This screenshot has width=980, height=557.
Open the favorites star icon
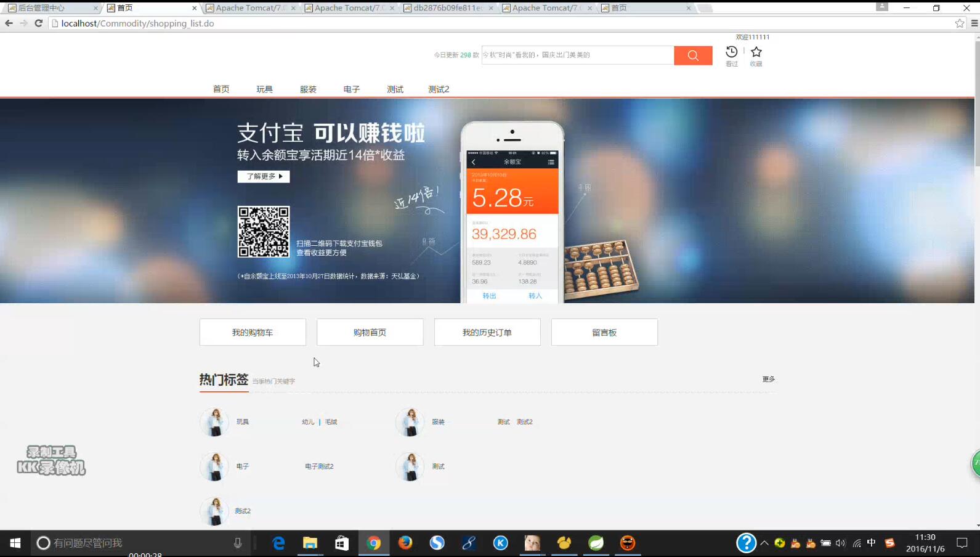tap(756, 52)
